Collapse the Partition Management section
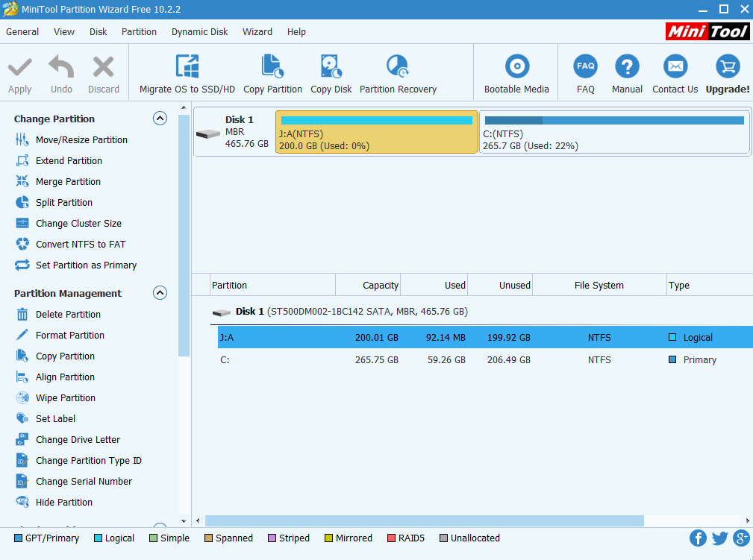Screen dimensions: 753x560 click(160, 293)
